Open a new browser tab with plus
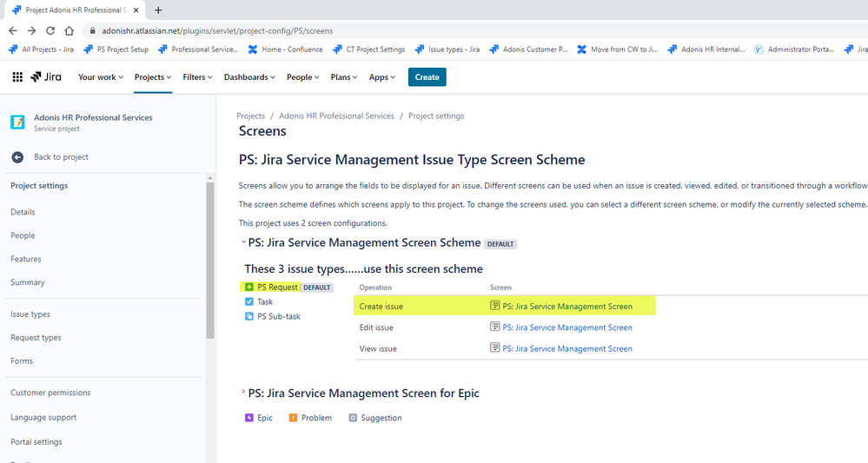Screen dimensions: 868x463 pyautogui.click(x=158, y=10)
